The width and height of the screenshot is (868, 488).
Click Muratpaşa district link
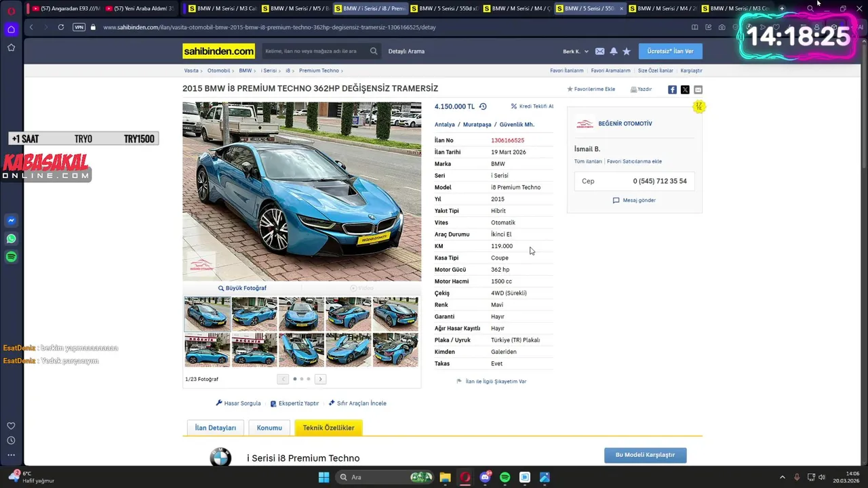point(477,125)
